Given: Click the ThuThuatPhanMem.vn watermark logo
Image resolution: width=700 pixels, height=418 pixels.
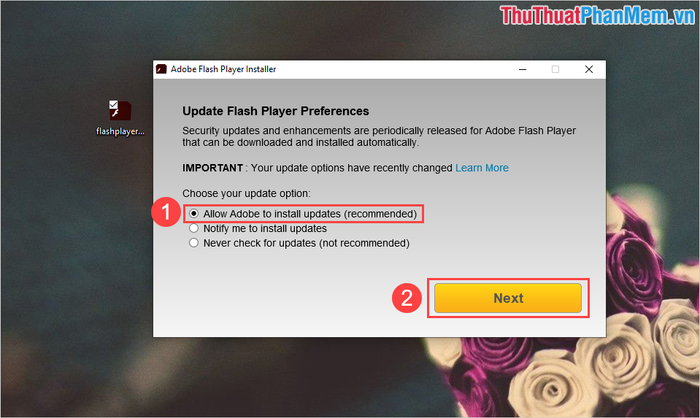Looking at the screenshot, I should 597,16.
